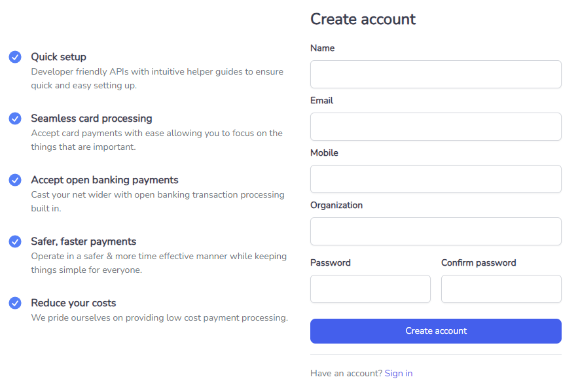The height and width of the screenshot is (392, 578).
Task: Click the Organization input field
Action: pyautogui.click(x=436, y=232)
